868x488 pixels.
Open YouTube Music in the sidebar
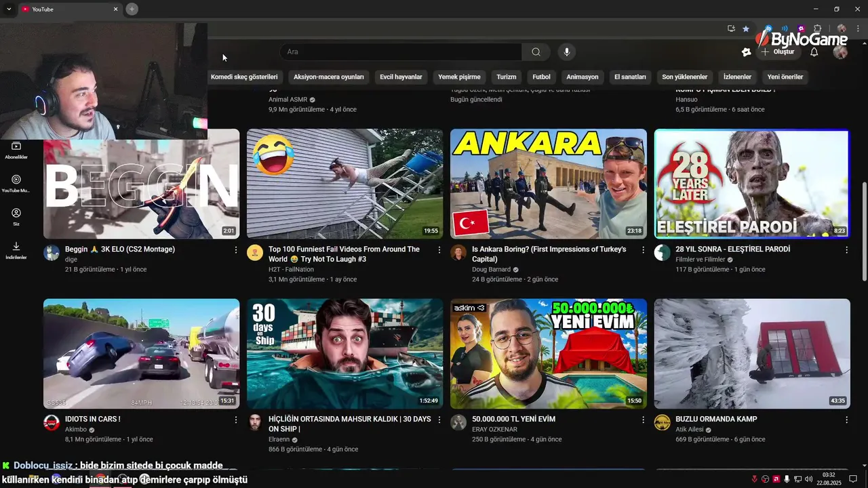(16, 184)
